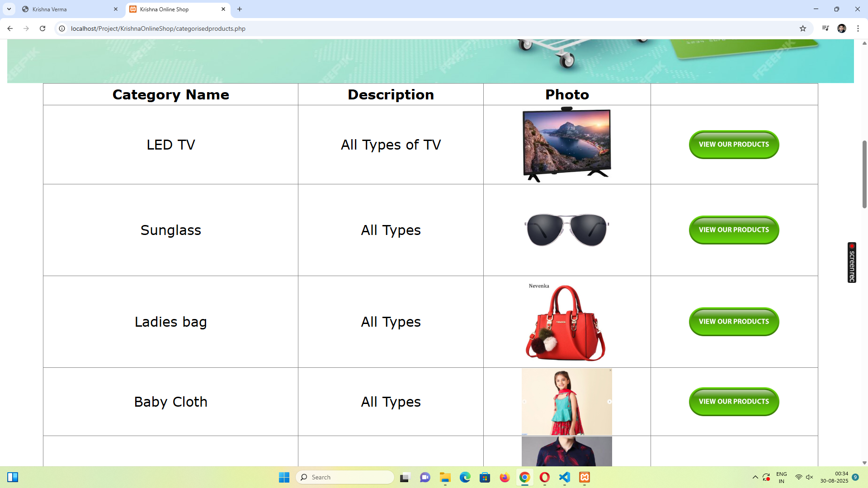The image size is (868, 488).
Task: Close the Krishna Online Shop tab
Action: tap(223, 9)
